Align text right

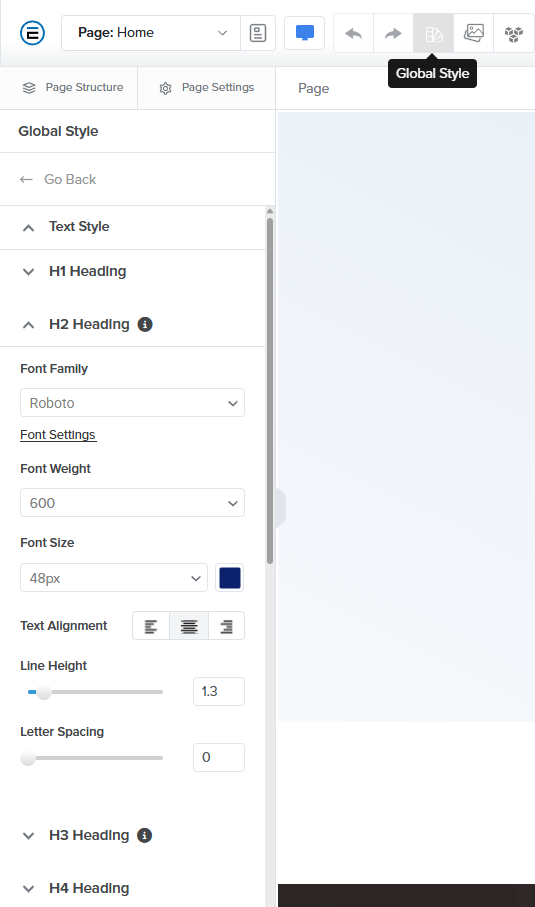[226, 626]
